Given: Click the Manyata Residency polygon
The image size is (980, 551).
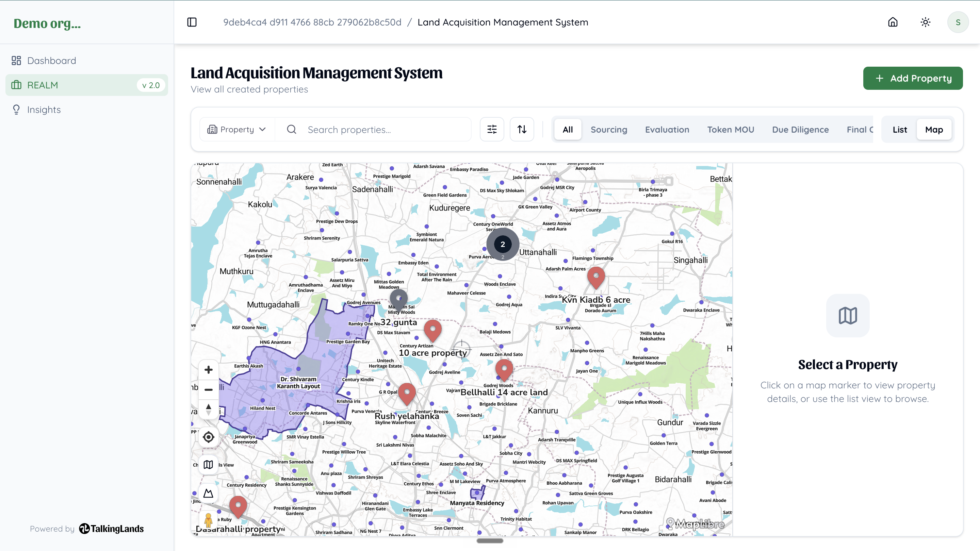Looking at the screenshot, I should [x=477, y=493].
